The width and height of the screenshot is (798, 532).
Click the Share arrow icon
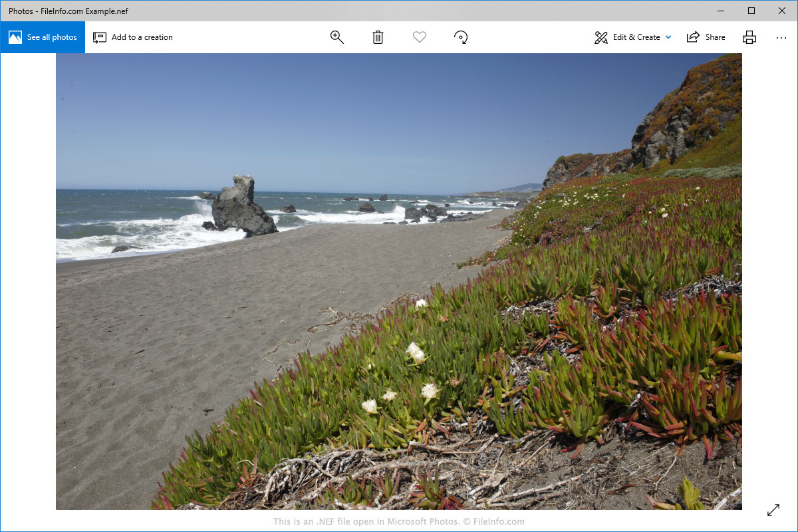[694, 37]
